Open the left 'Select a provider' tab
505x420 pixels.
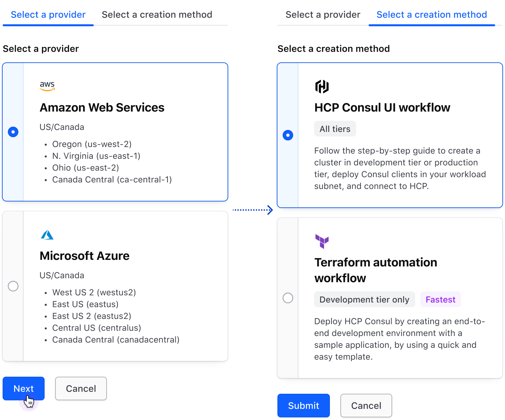(48, 15)
